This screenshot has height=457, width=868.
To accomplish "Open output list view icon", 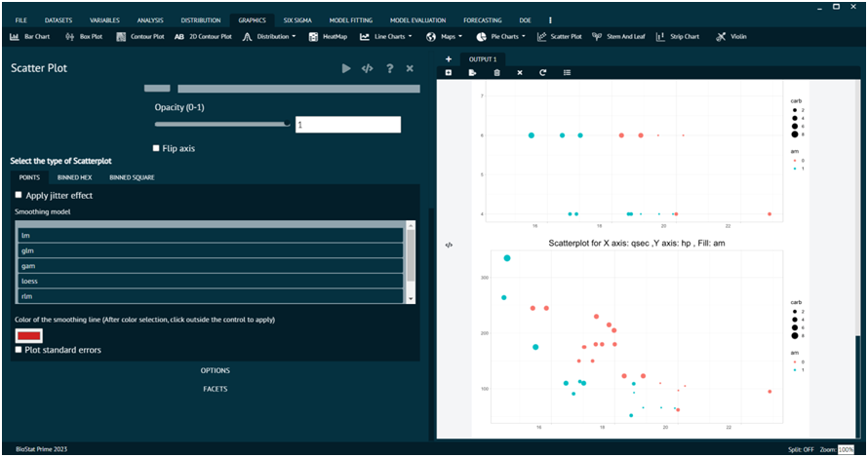I will point(567,72).
